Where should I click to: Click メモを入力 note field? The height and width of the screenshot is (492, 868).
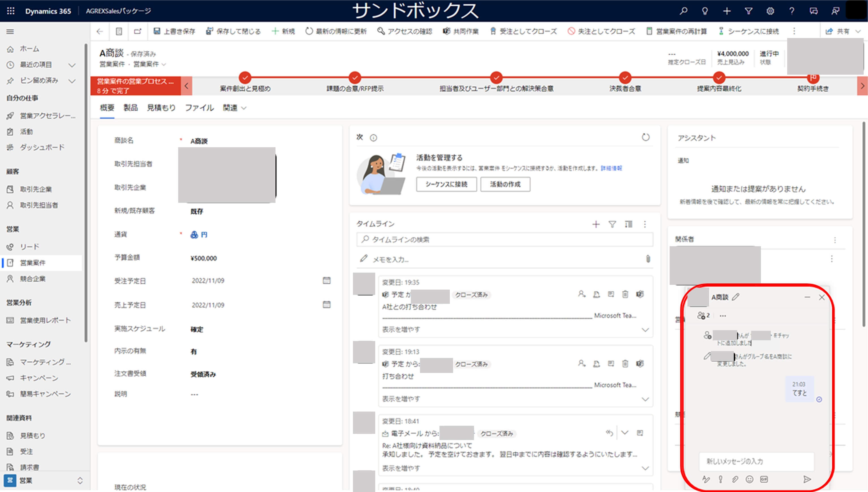tap(500, 259)
